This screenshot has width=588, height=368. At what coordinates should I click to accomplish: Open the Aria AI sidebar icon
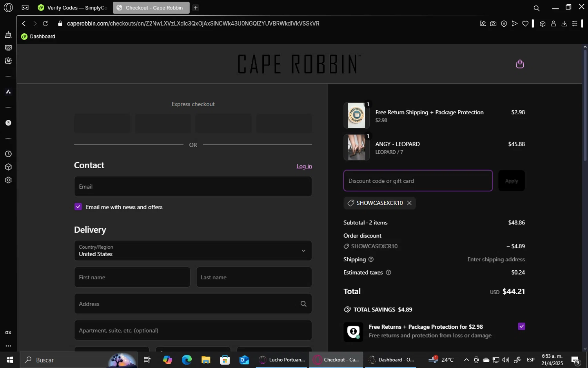click(x=8, y=92)
